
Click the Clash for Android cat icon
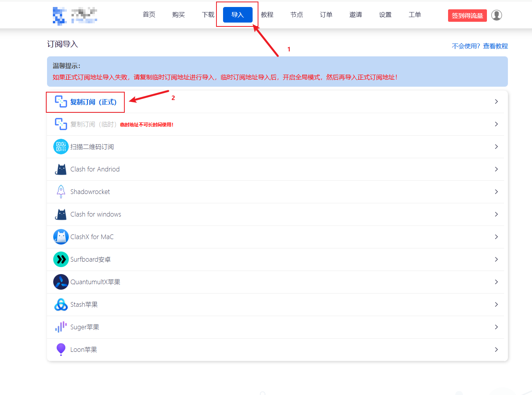(x=61, y=169)
